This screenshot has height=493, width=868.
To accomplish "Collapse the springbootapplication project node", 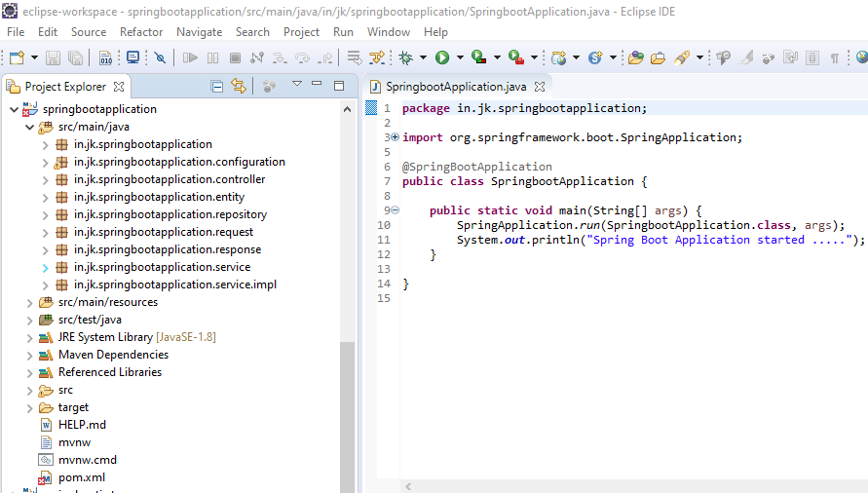I will coord(14,110).
